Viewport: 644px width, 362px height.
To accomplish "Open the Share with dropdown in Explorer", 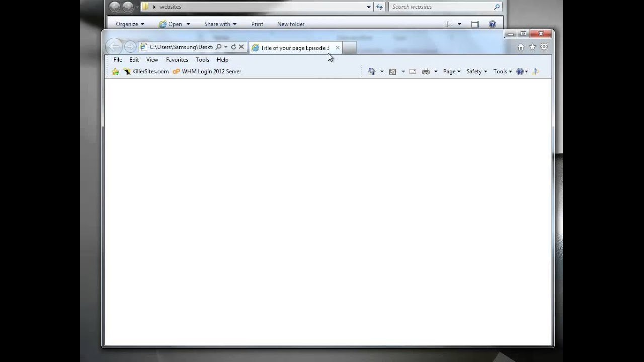I will click(x=220, y=24).
